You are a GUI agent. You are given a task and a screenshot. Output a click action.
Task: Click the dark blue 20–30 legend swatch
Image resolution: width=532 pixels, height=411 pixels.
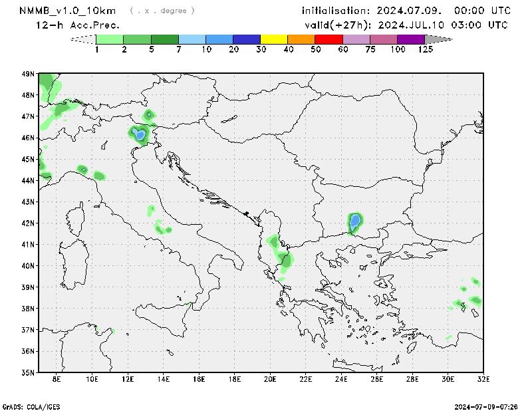(x=247, y=40)
